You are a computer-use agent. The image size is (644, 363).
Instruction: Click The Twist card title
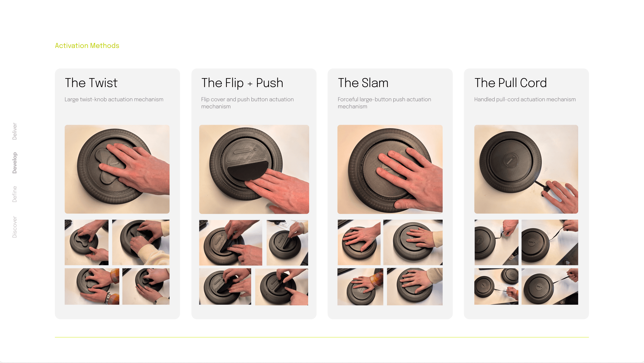point(91,83)
